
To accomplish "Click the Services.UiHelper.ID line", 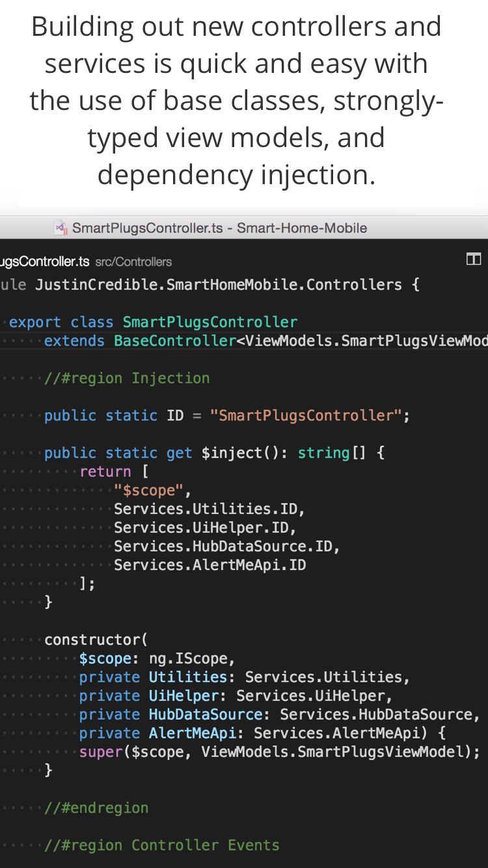I will pyautogui.click(x=205, y=528).
